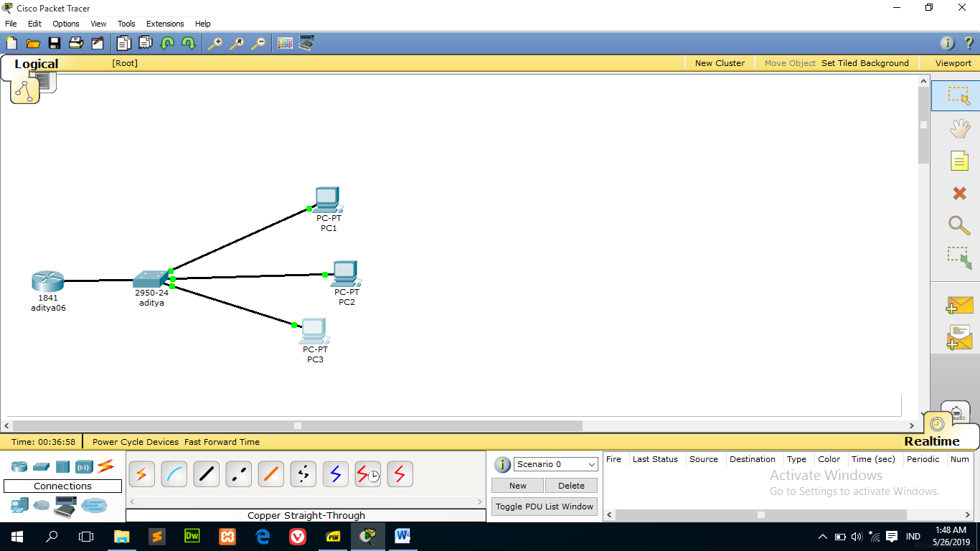
Task: Click Set Tiled Background
Action: coord(865,63)
